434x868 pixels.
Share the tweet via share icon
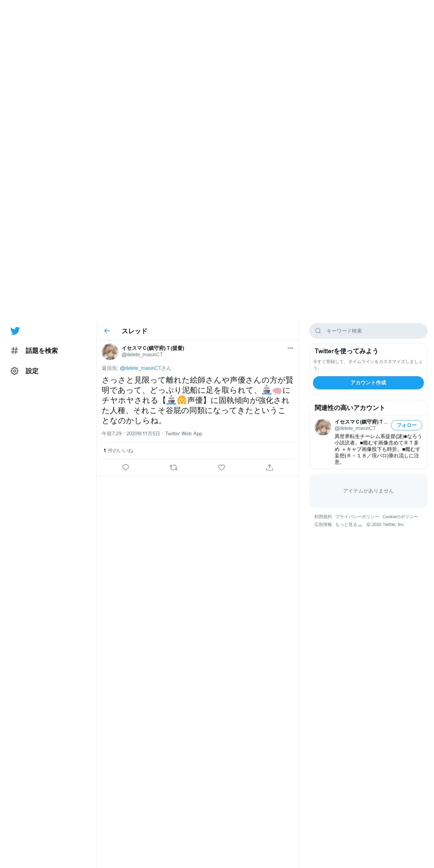tap(269, 467)
